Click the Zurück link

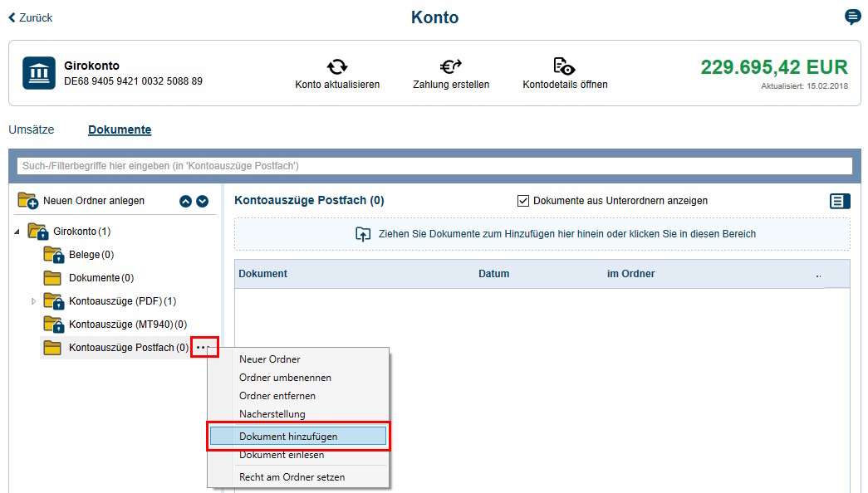(x=30, y=17)
